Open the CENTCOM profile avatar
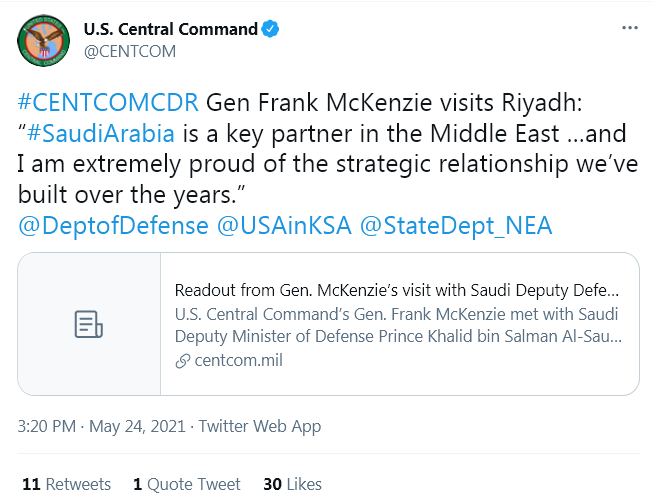This screenshot has width=652, height=503. [x=43, y=40]
